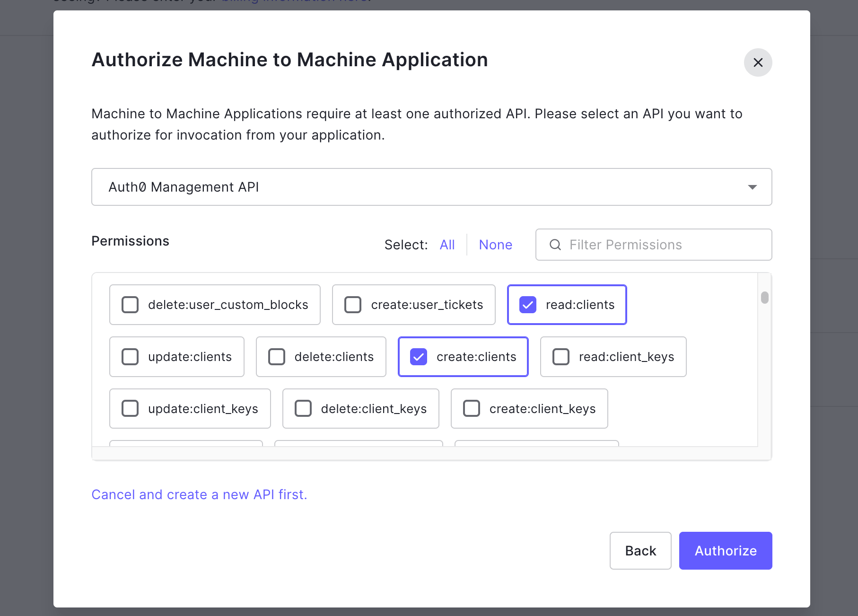Click the Permissions section label
The height and width of the screenshot is (616, 858).
click(130, 241)
